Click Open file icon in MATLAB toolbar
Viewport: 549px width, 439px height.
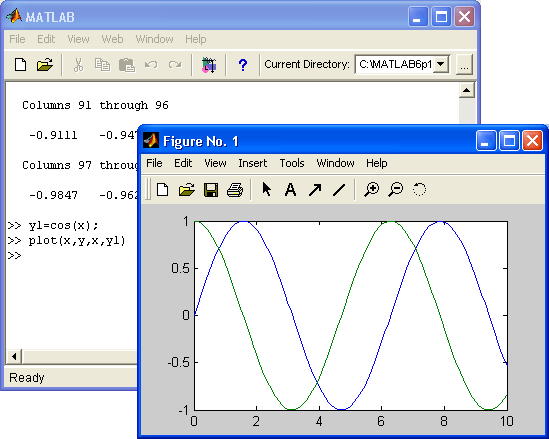[x=44, y=65]
